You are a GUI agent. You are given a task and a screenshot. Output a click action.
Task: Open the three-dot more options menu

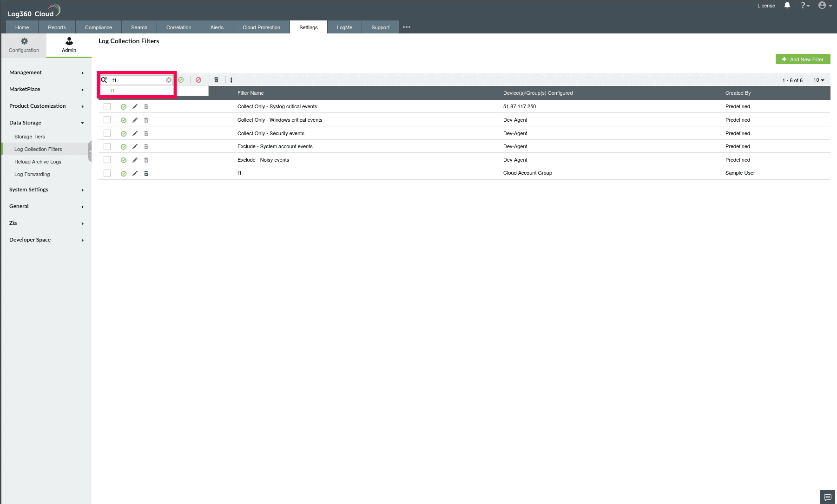pyautogui.click(x=231, y=80)
